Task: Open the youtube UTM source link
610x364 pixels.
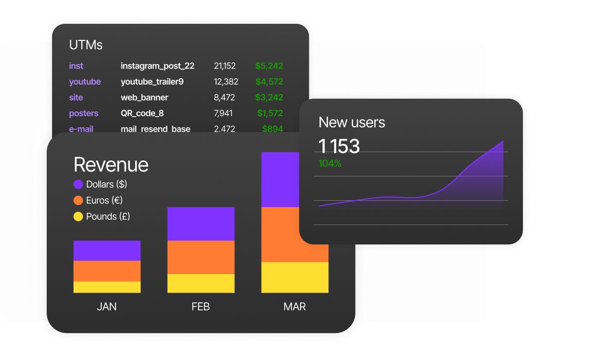Action: 85,82
